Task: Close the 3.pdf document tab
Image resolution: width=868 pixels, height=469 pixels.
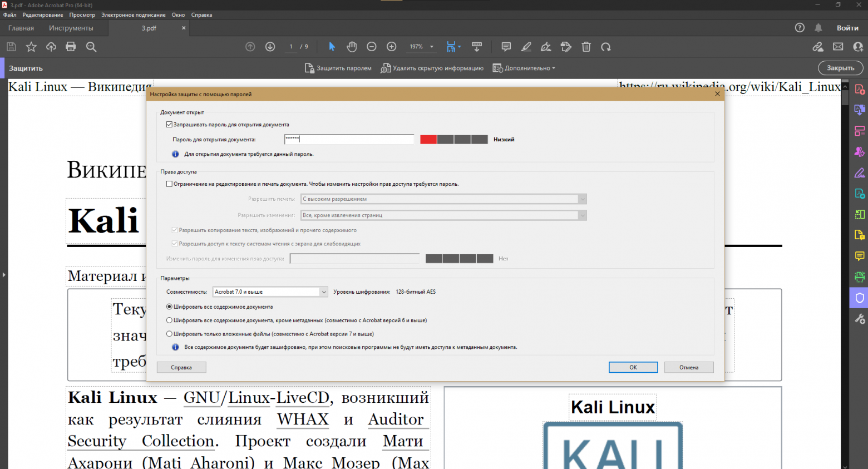Action: 184,28
